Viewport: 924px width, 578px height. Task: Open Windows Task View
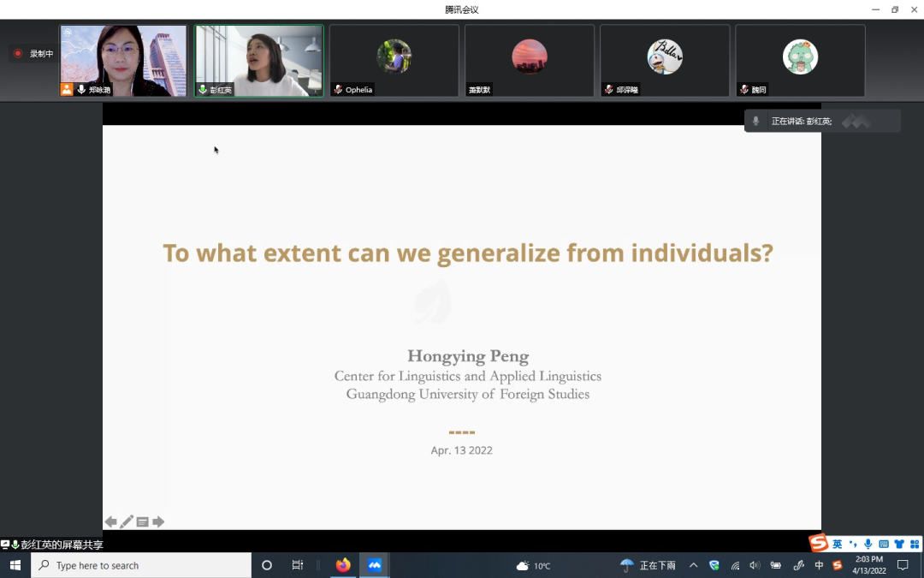click(298, 565)
